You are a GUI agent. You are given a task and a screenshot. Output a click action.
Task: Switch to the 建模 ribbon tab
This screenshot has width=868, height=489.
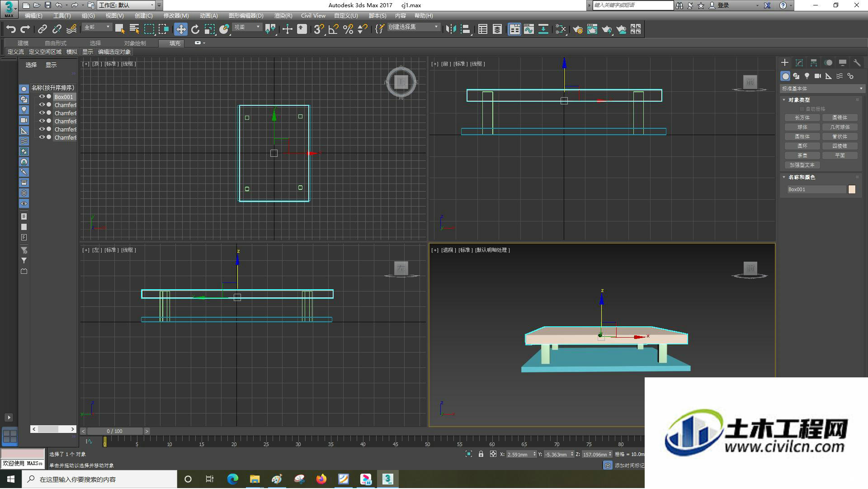[23, 43]
